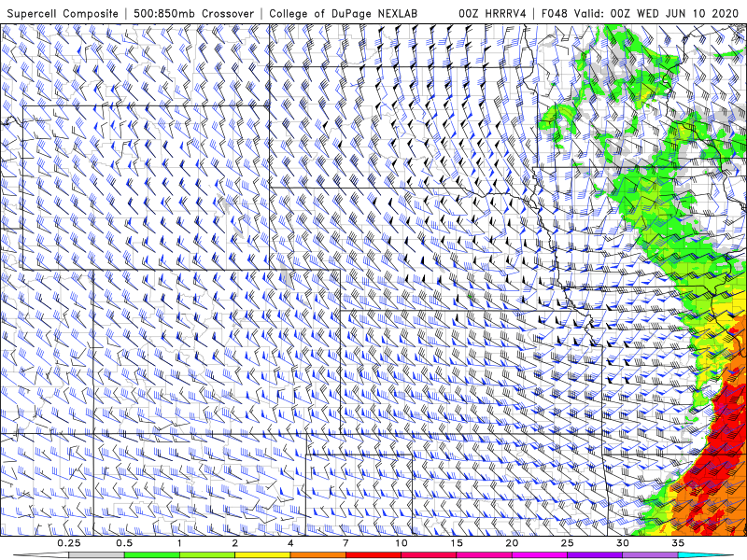The height and width of the screenshot is (560, 747).
Task: Click the legend label 7
Action: (x=345, y=543)
